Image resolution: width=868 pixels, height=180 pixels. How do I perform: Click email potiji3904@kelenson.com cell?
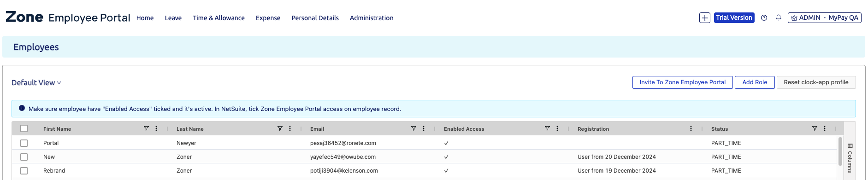click(344, 171)
